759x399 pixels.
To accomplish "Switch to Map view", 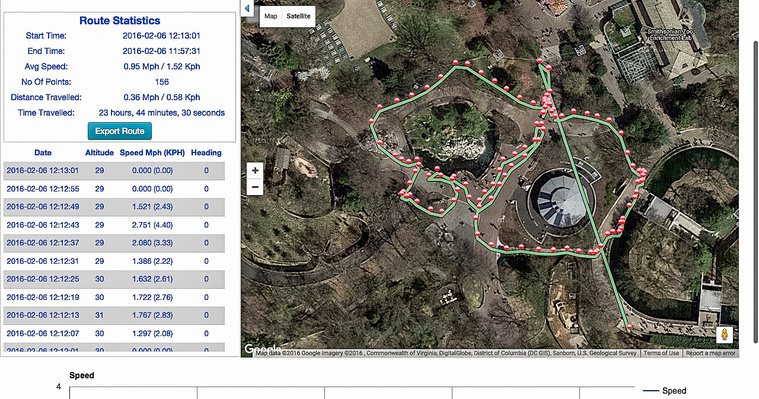I will (x=271, y=16).
